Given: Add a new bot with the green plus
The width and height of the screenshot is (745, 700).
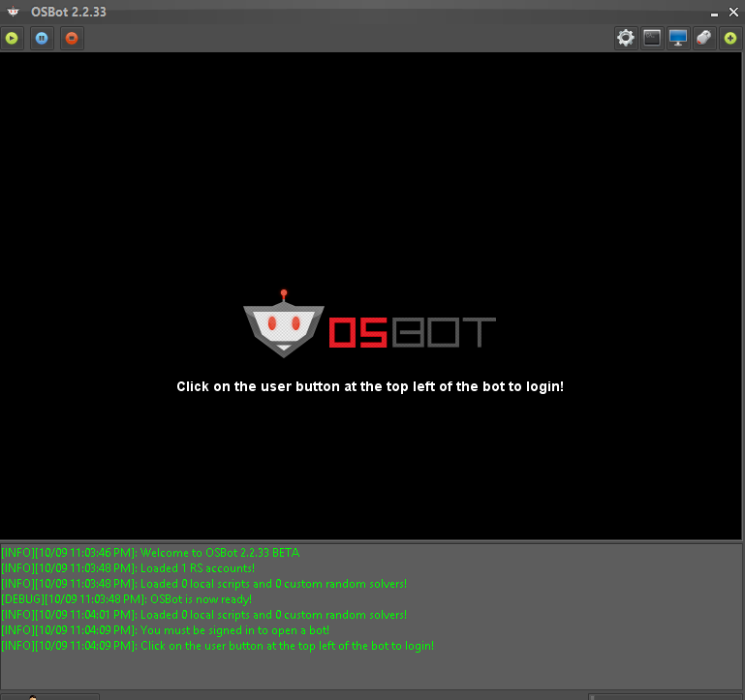Looking at the screenshot, I should tap(730, 38).
